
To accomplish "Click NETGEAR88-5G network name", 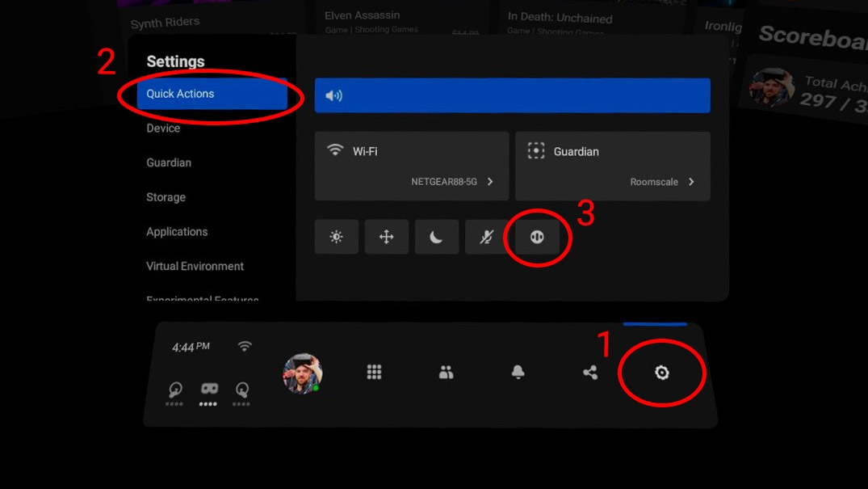I will [x=444, y=182].
